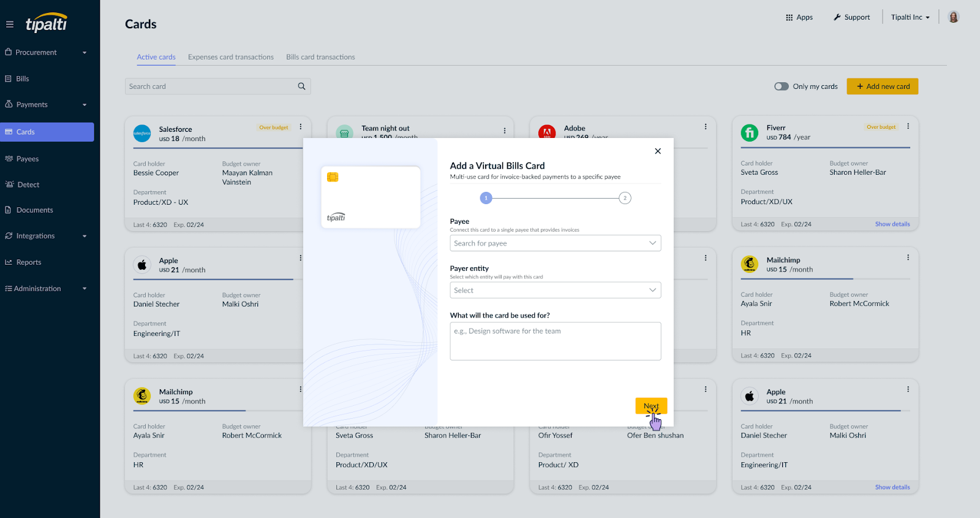Click Add new card button
The height and width of the screenshot is (518, 980).
tap(883, 86)
